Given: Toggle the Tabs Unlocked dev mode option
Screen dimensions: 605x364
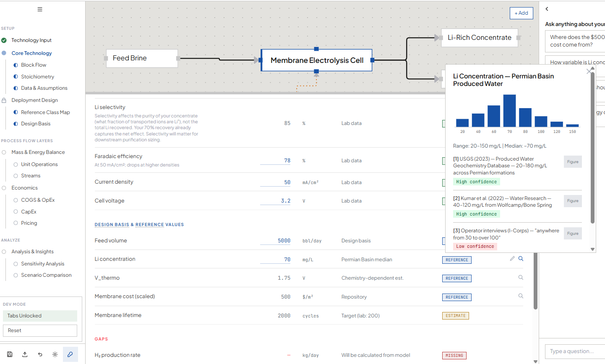Looking at the screenshot, I should (x=40, y=316).
